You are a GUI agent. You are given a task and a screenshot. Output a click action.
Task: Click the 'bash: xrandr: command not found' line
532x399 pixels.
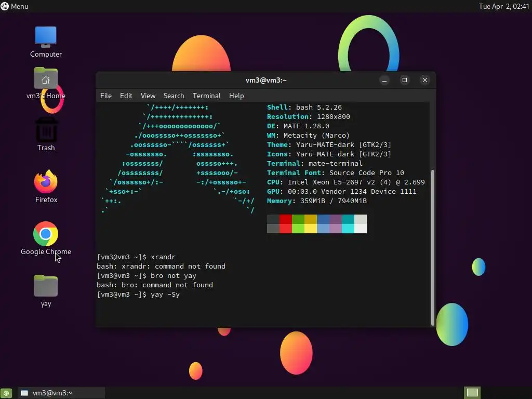[161, 267]
